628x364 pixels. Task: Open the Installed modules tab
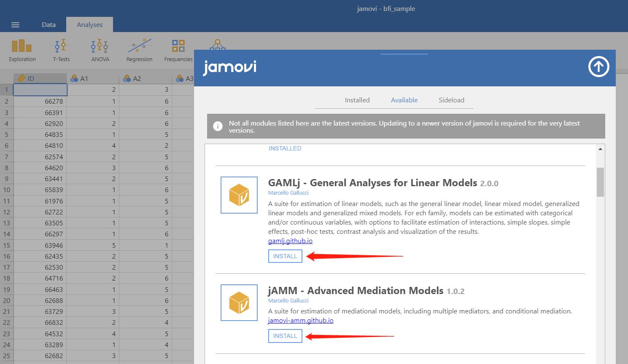[357, 100]
